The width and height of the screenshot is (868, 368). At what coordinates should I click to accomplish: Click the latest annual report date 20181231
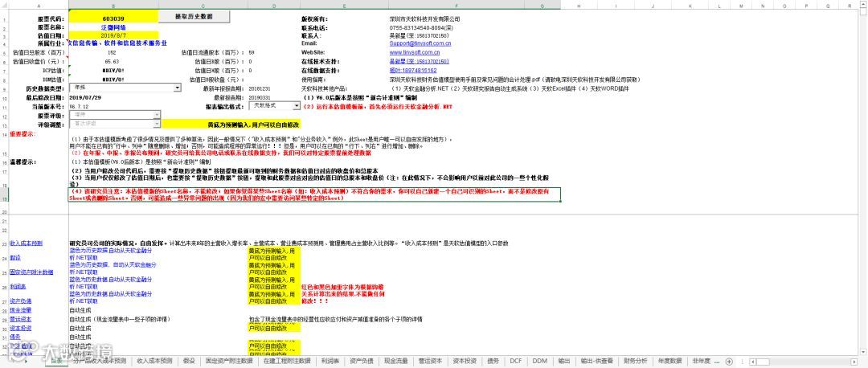click(x=260, y=88)
